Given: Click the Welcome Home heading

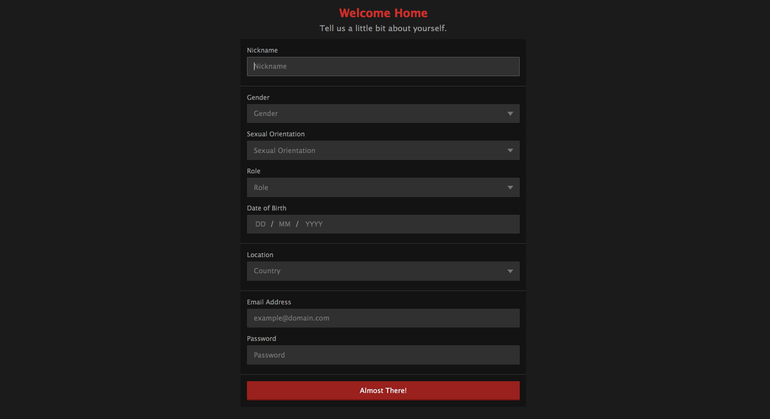Looking at the screenshot, I should click(x=383, y=13).
